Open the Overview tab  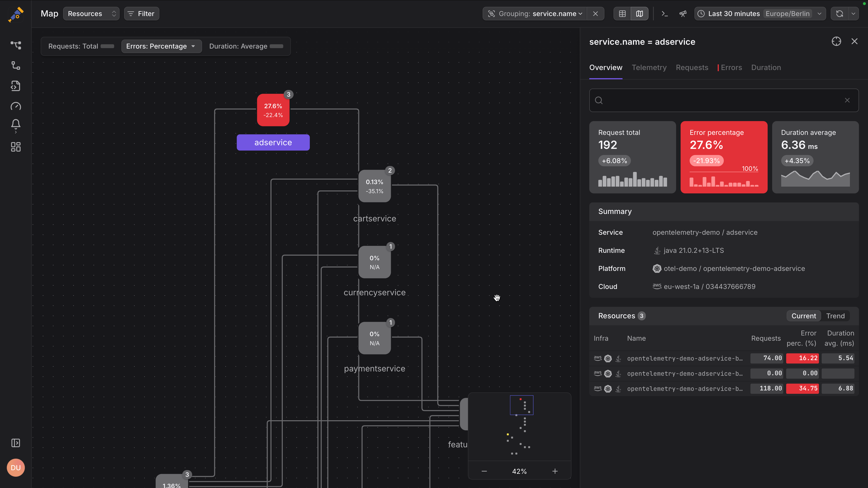point(606,67)
